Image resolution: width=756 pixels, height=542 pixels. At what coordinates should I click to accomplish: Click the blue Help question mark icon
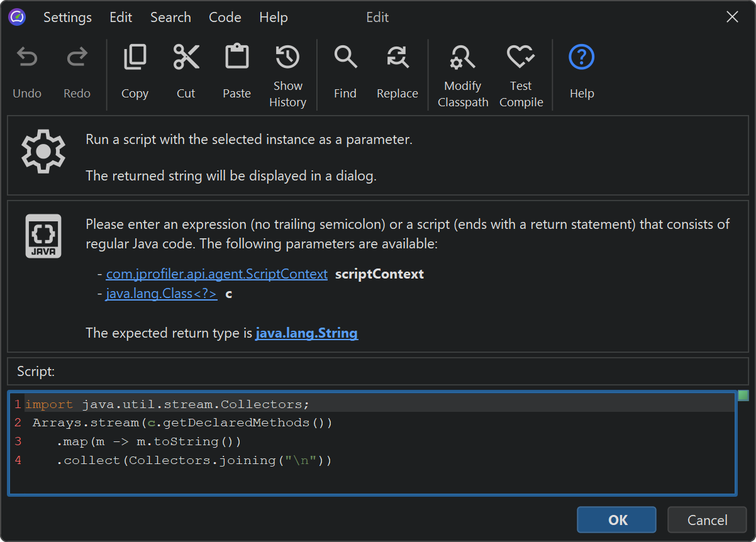[582, 58]
